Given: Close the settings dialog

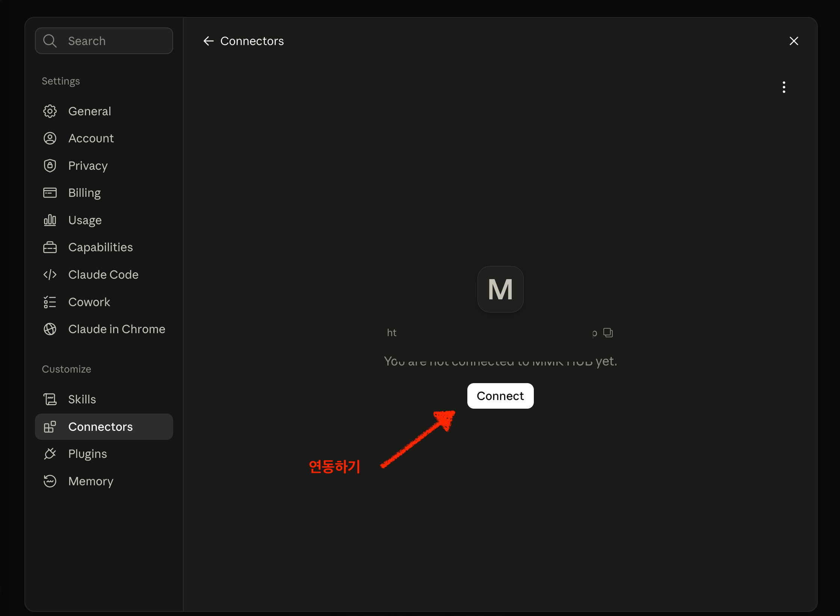Looking at the screenshot, I should [794, 41].
